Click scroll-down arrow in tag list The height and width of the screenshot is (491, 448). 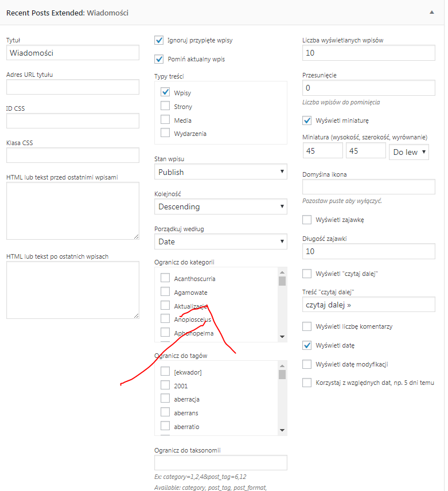(282, 430)
